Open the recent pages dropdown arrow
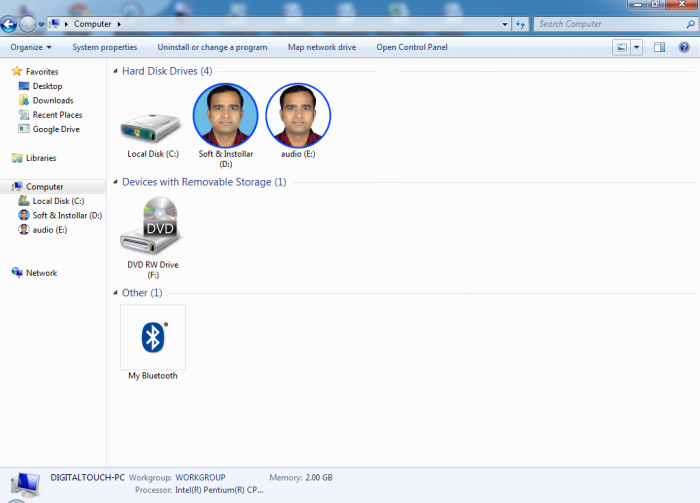700x503 pixels. coord(41,24)
